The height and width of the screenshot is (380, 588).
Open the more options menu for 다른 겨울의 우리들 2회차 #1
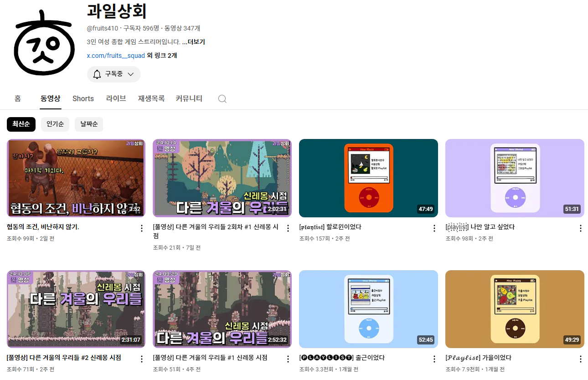tap(288, 228)
